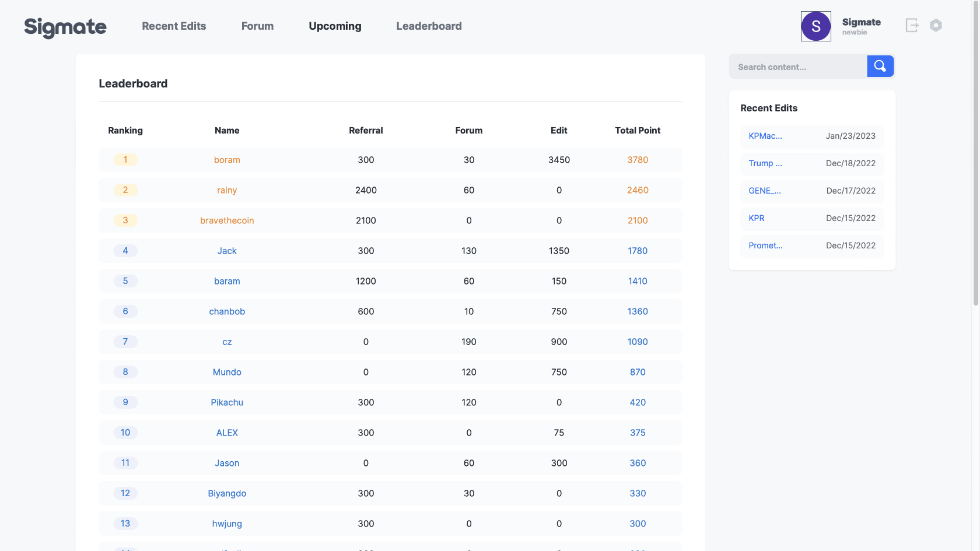The height and width of the screenshot is (551, 980).
Task: Click the Sigmate profile avatar
Action: click(815, 26)
